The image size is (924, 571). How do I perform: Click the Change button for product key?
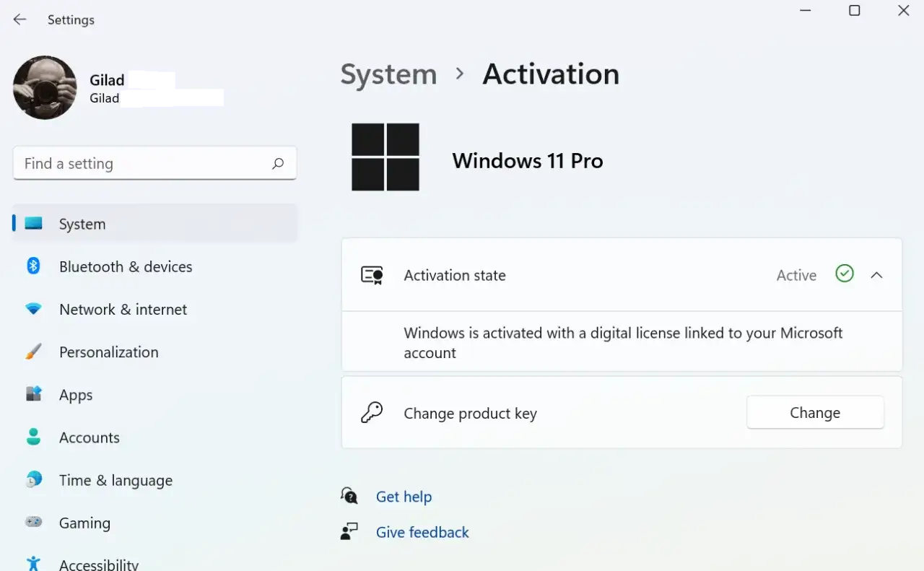[815, 413]
